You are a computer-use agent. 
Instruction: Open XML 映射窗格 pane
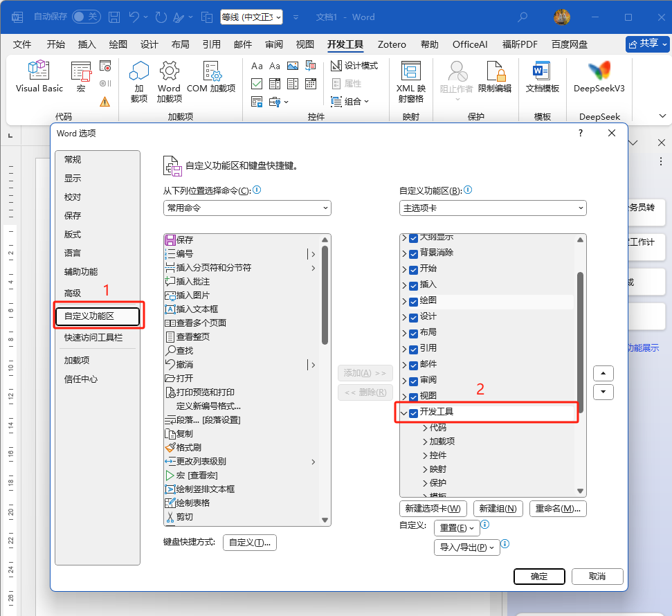[x=411, y=82]
